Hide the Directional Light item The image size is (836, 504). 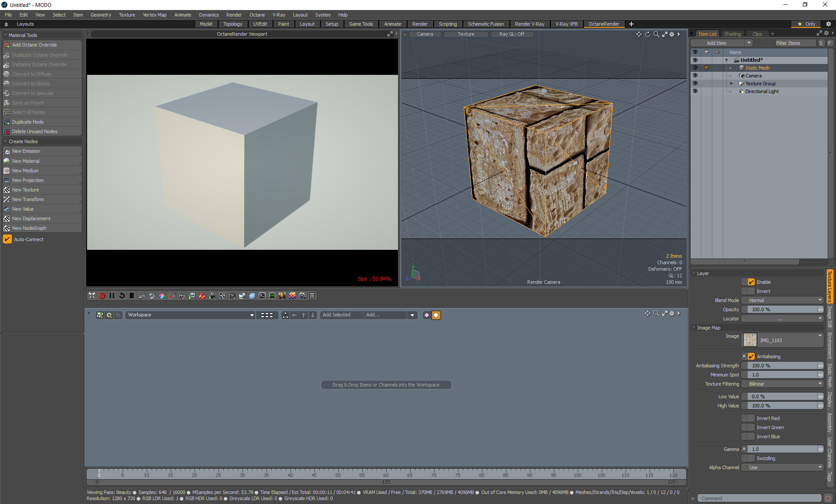click(x=695, y=91)
